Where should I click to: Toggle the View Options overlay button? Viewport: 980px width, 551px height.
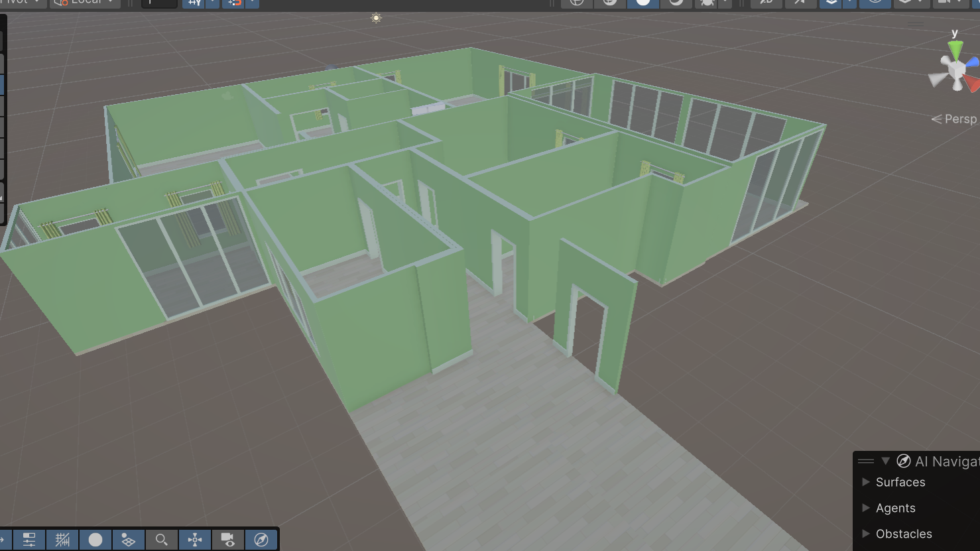[x=129, y=540]
